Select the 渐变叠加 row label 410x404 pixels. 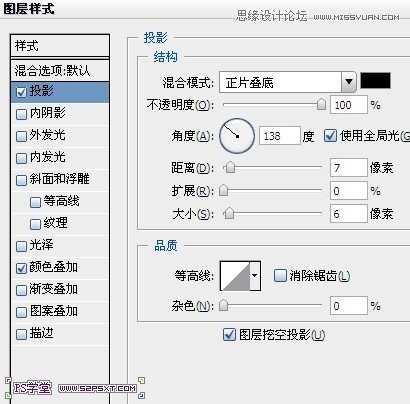53,289
